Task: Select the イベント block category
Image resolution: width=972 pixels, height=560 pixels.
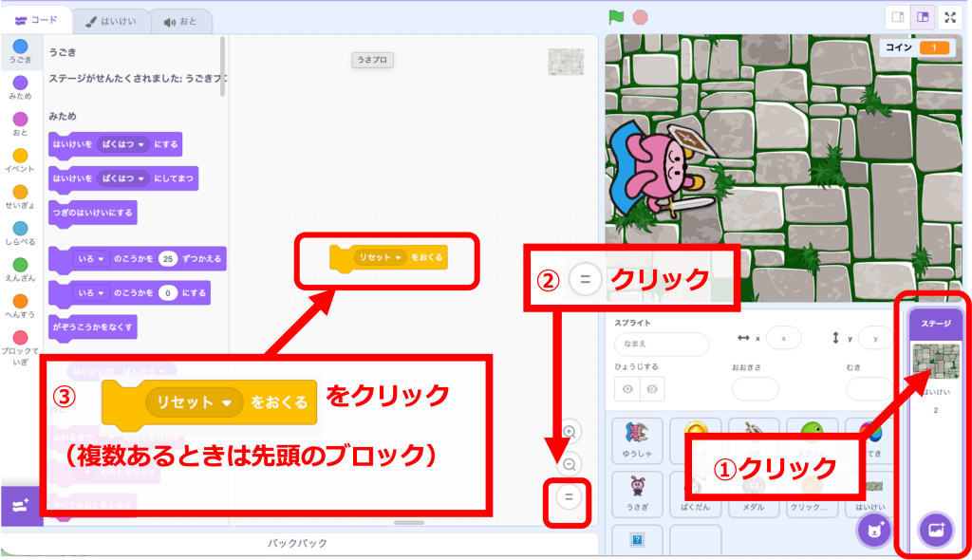Action: (21, 160)
